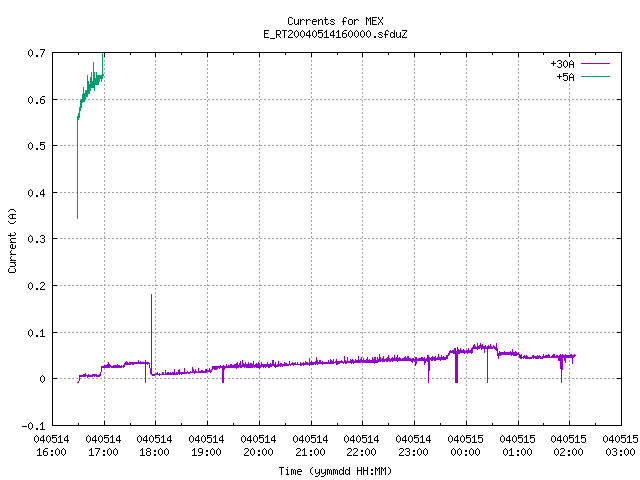
Task: Click the '+5A' legend label
Action: coord(565,77)
